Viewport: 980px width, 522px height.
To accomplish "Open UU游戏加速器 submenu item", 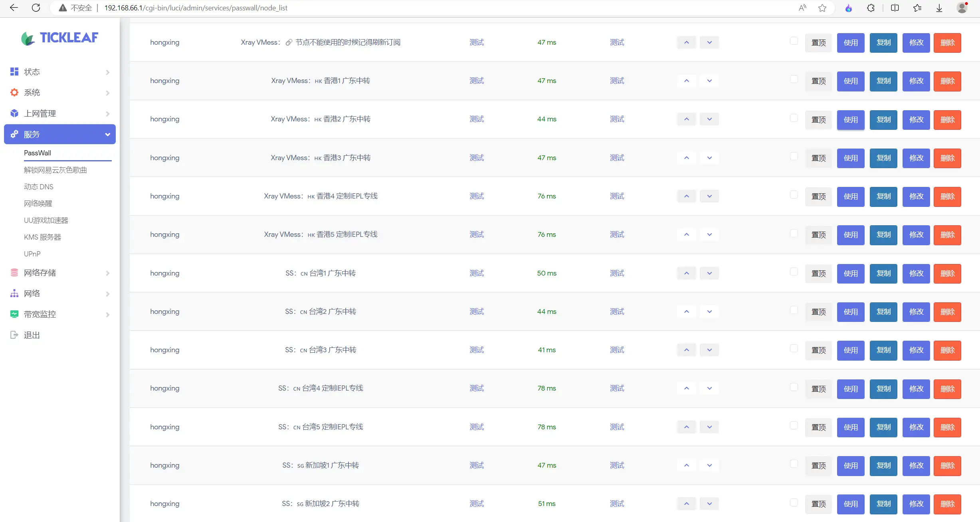I will (46, 220).
